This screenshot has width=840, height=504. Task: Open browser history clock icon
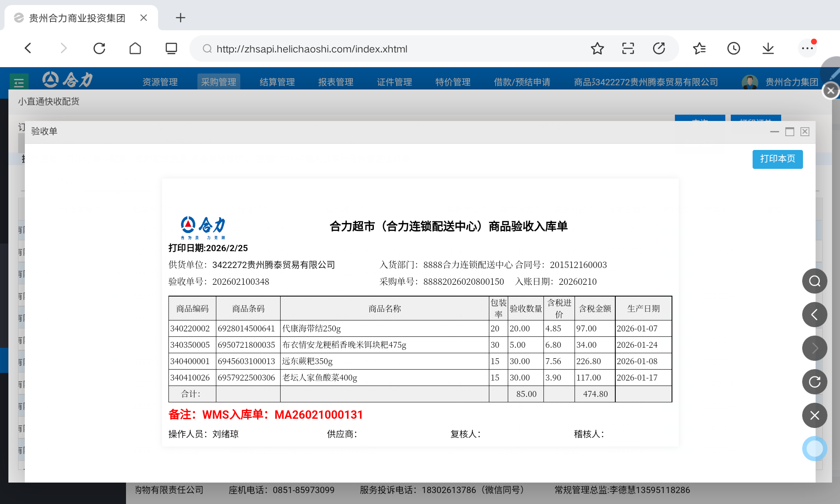[x=734, y=49]
